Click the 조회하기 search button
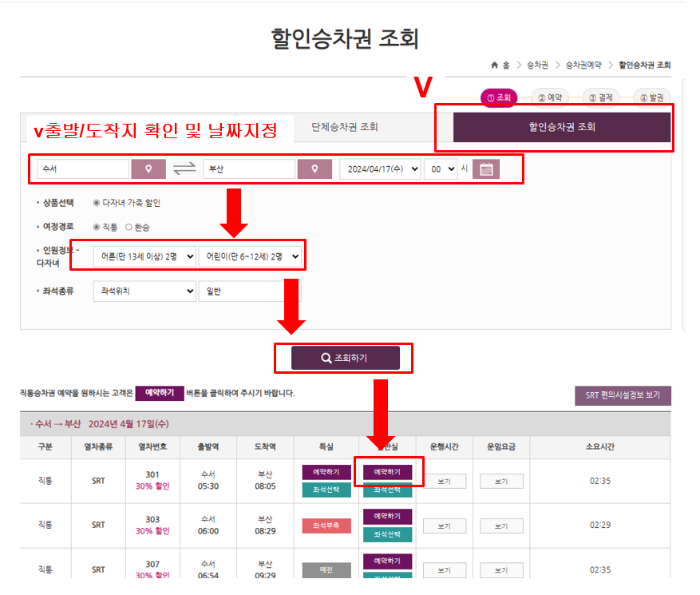 [x=343, y=358]
